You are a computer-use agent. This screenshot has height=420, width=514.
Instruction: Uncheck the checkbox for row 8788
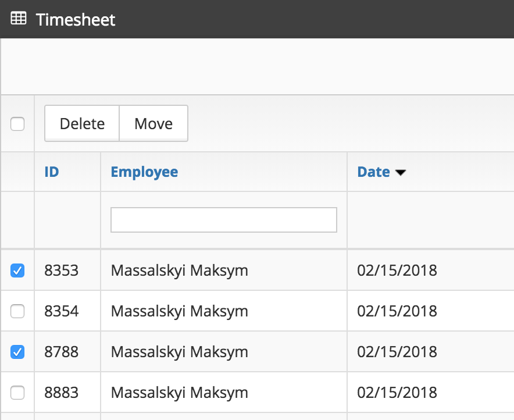(x=17, y=352)
